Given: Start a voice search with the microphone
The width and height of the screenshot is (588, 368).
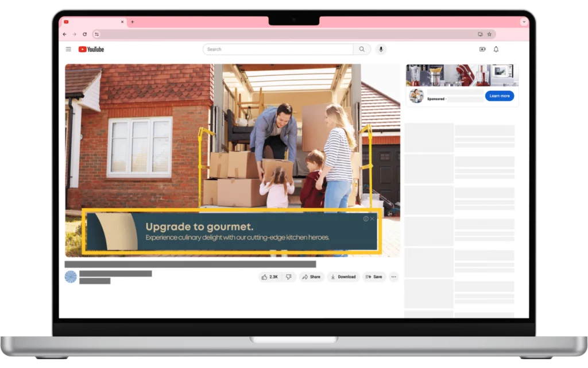Looking at the screenshot, I should [x=381, y=49].
